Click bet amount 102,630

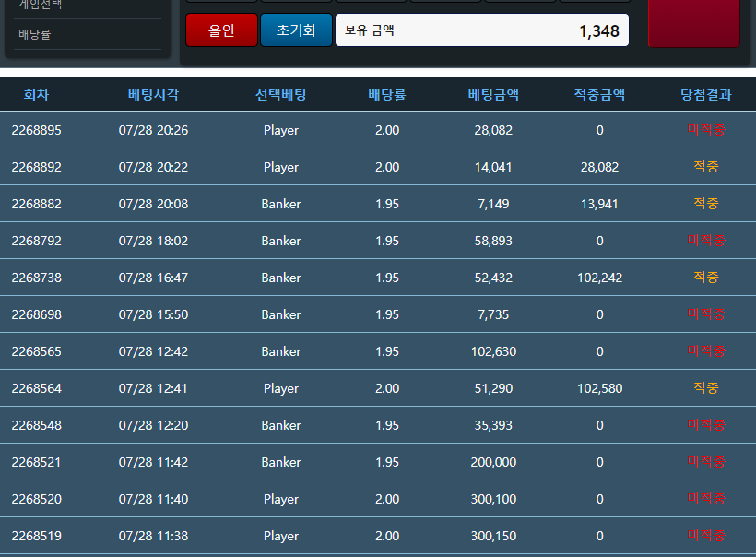coord(493,351)
